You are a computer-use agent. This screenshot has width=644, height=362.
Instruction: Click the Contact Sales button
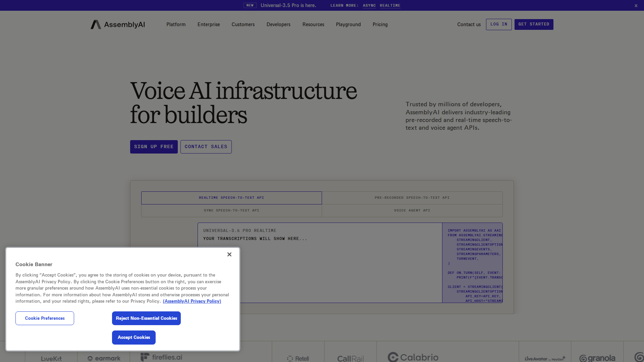click(x=206, y=147)
